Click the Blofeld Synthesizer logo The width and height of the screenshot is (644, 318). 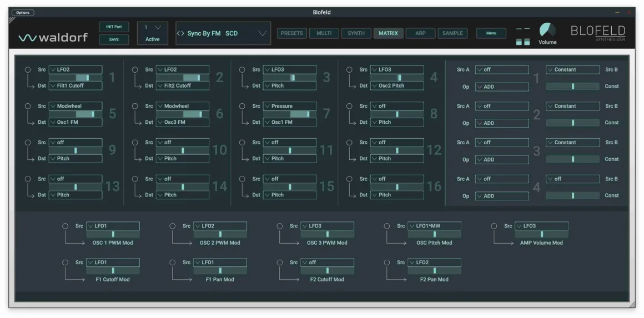(x=598, y=32)
